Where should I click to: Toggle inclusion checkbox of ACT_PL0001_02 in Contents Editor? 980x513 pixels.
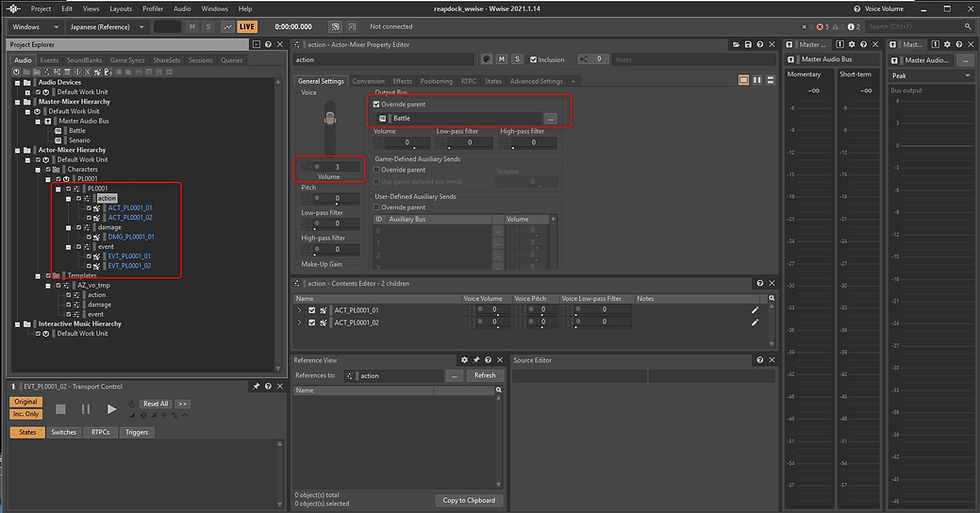tap(312, 322)
